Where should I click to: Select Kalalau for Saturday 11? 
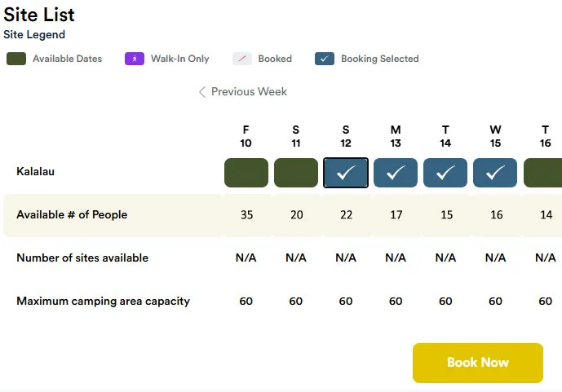(x=296, y=173)
